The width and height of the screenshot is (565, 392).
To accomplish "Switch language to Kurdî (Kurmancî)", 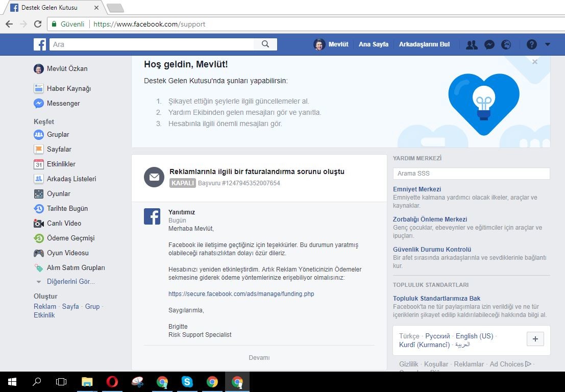I will (425, 345).
